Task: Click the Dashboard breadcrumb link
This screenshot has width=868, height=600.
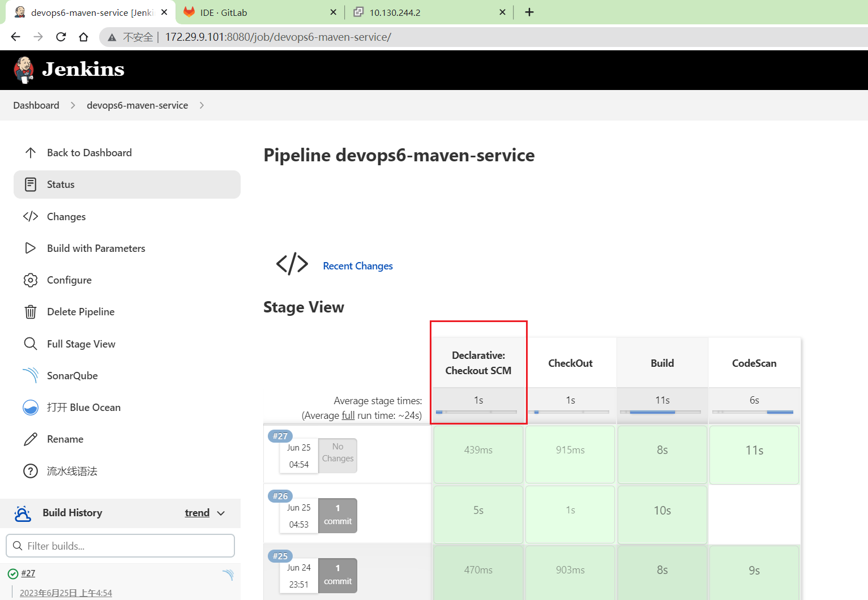Action: click(x=36, y=105)
